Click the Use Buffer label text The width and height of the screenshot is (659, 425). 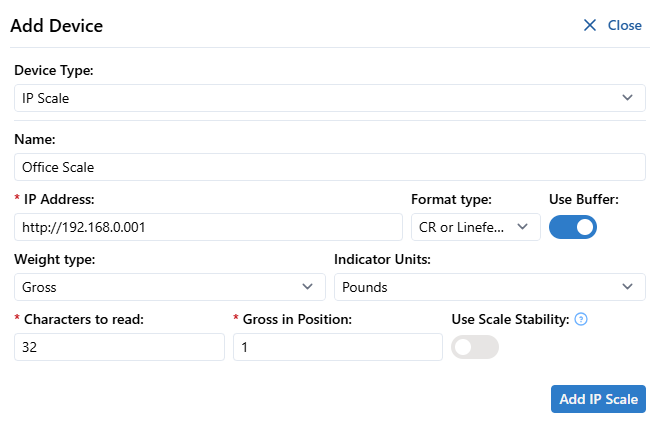(x=584, y=199)
